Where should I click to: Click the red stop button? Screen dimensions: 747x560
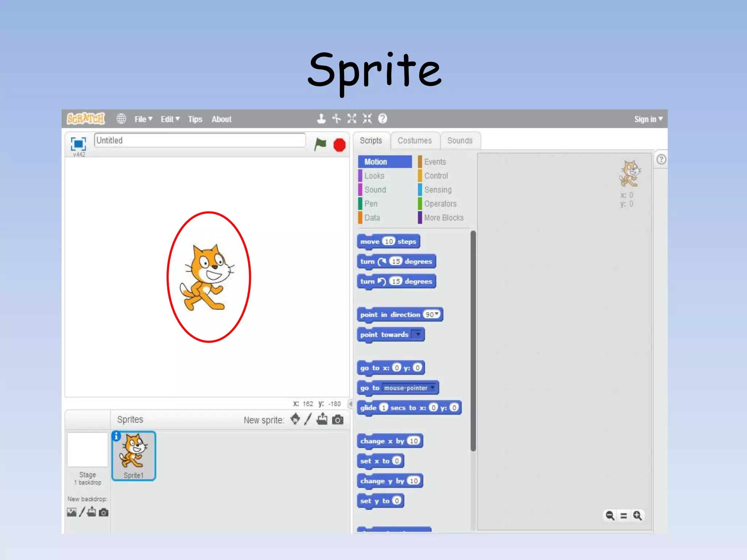340,145
